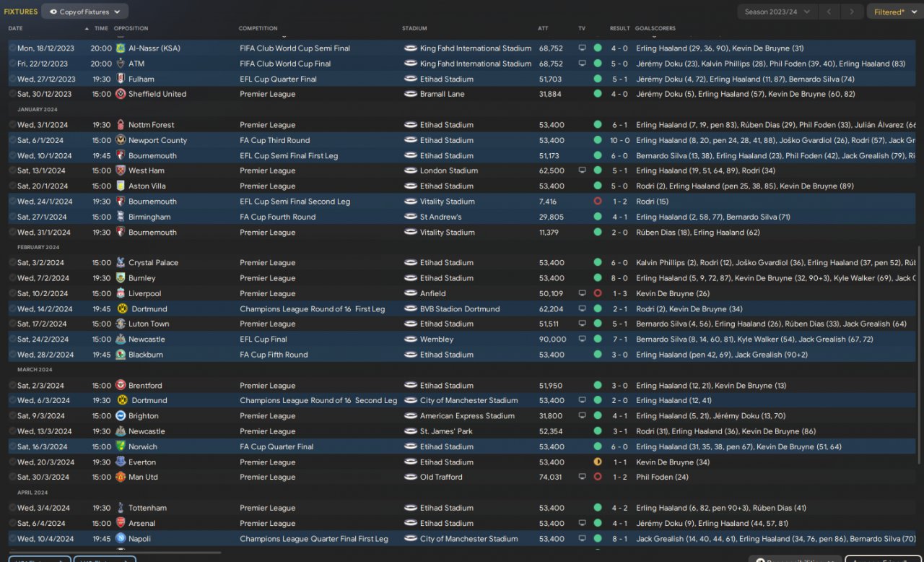Click the Fulham club badge
The height and width of the screenshot is (562, 924).
121,79
